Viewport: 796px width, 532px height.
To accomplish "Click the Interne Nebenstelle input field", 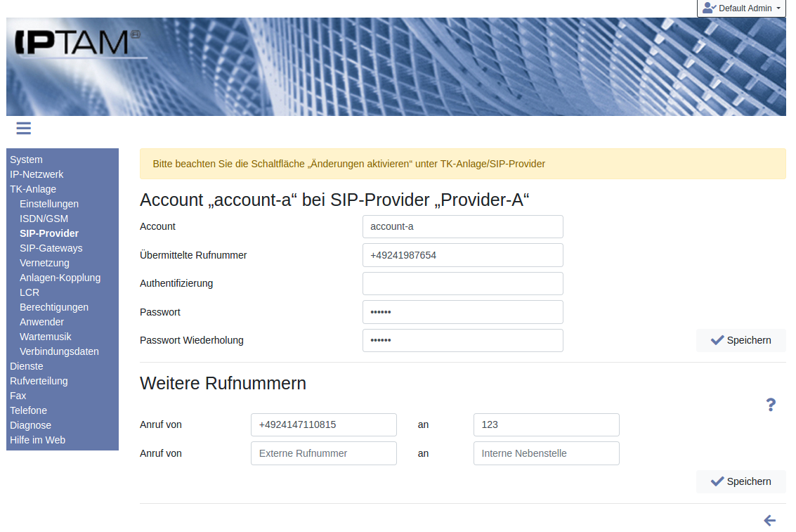I will click(x=546, y=453).
